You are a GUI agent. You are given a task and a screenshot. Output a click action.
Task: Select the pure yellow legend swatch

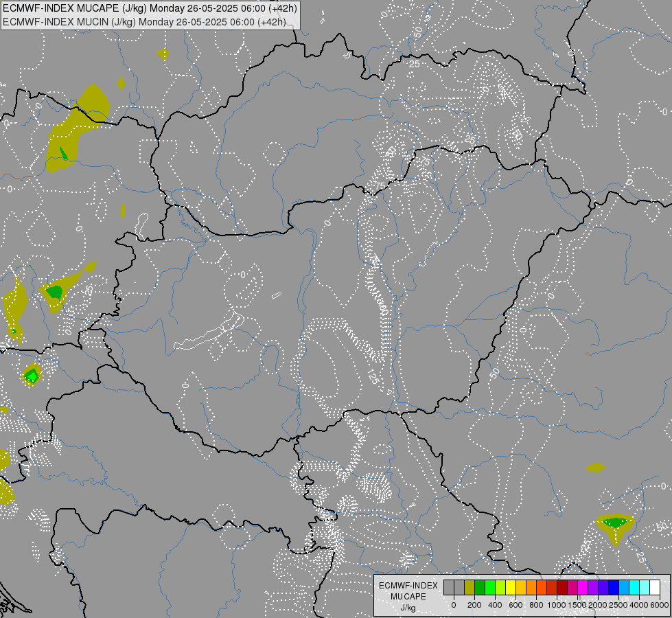(x=511, y=588)
